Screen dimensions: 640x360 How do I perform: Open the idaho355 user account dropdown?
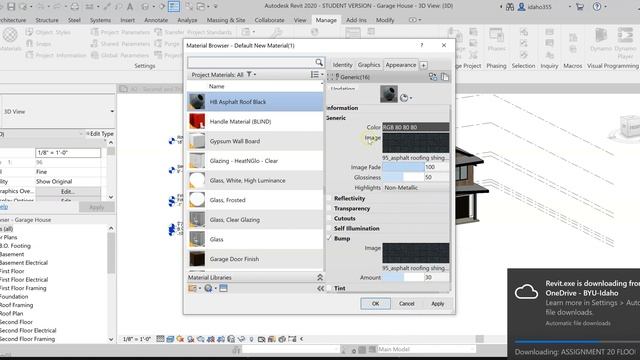[569, 7]
